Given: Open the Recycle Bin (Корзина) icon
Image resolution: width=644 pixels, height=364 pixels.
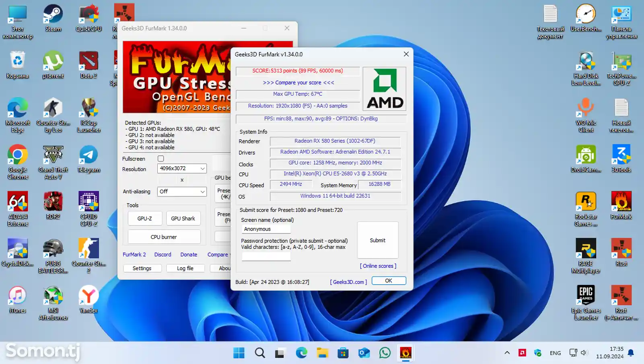Looking at the screenshot, I should [x=17, y=65].
